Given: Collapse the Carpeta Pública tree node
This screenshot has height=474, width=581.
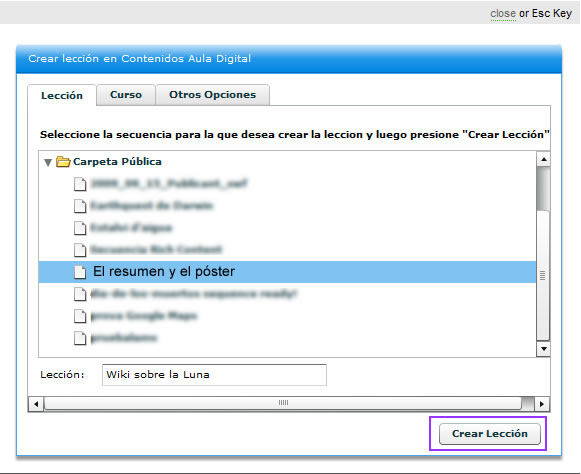Looking at the screenshot, I should click(x=48, y=162).
